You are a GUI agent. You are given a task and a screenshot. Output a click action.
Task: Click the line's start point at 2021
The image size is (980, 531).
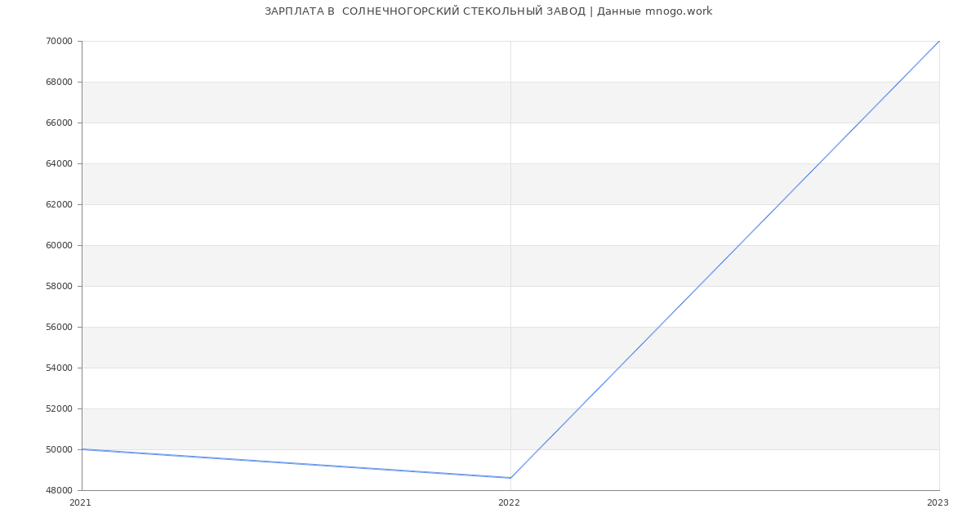(x=82, y=449)
